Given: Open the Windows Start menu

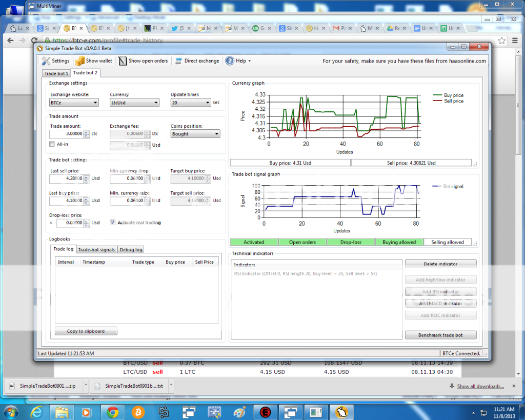Looking at the screenshot, I should click(x=11, y=412).
